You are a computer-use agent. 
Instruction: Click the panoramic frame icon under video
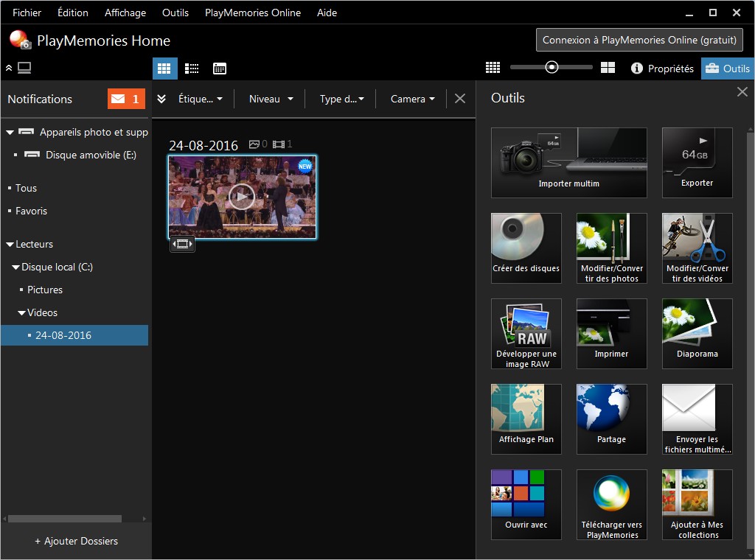point(183,244)
